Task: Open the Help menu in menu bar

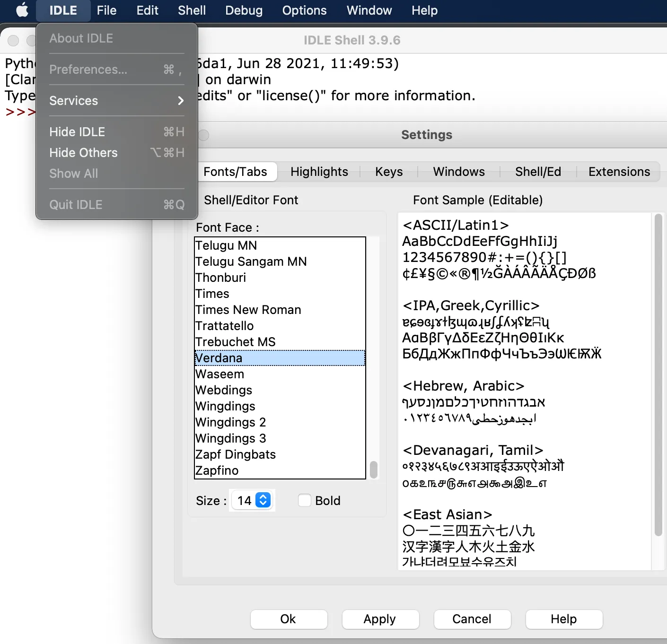Action: coord(424,10)
